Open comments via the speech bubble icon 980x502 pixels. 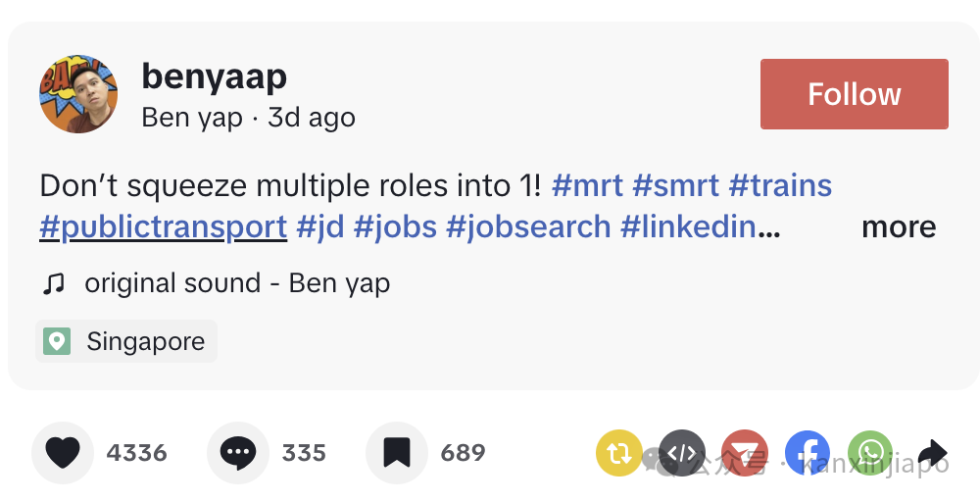(x=238, y=453)
